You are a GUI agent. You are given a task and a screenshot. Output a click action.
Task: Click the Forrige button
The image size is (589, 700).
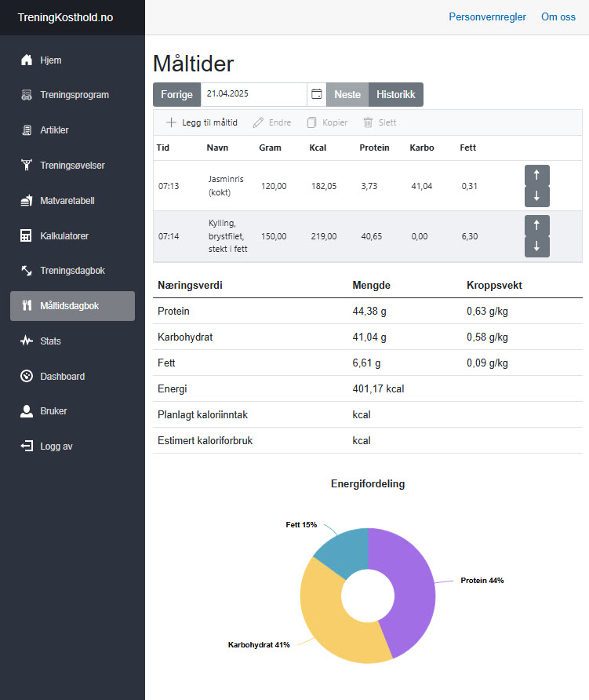176,95
